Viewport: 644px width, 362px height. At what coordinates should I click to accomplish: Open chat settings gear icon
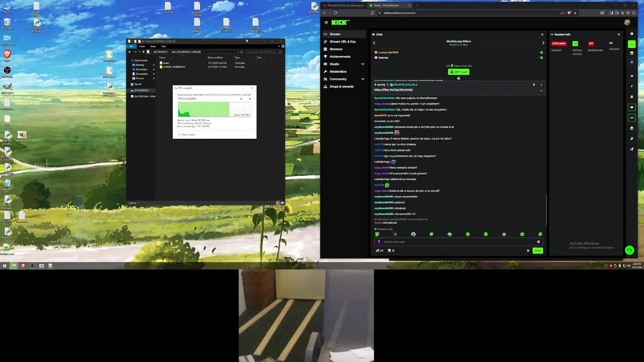(528, 250)
